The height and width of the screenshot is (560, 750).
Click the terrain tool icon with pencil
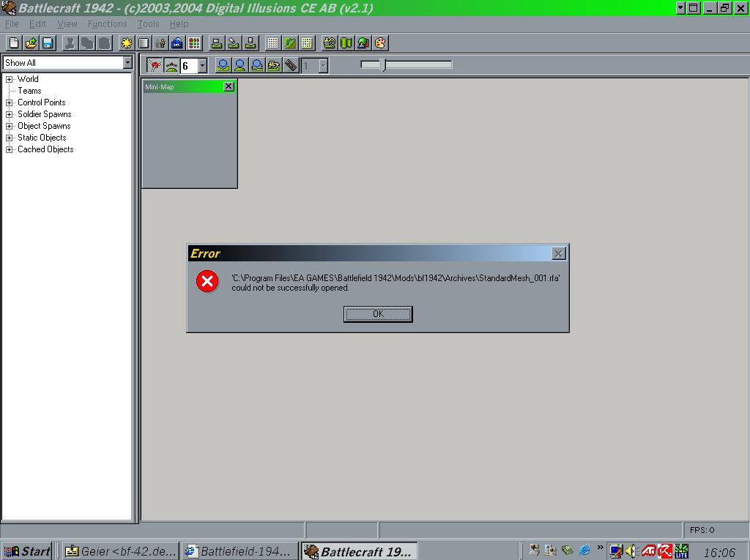(234, 43)
